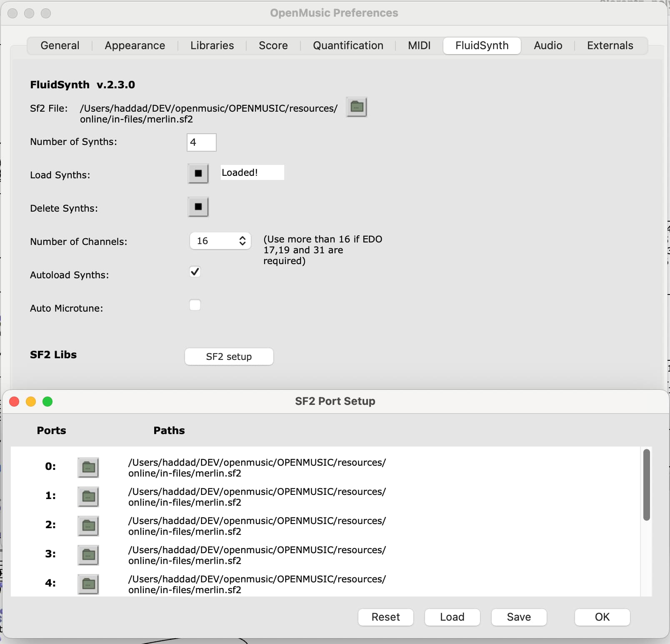Click the SF2 setup button
Screen dimensions: 670x644
pyautogui.click(x=229, y=357)
